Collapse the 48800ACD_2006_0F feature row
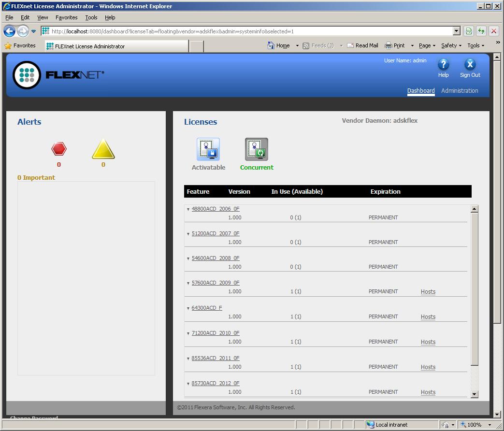The height and width of the screenshot is (431, 504). click(188, 209)
